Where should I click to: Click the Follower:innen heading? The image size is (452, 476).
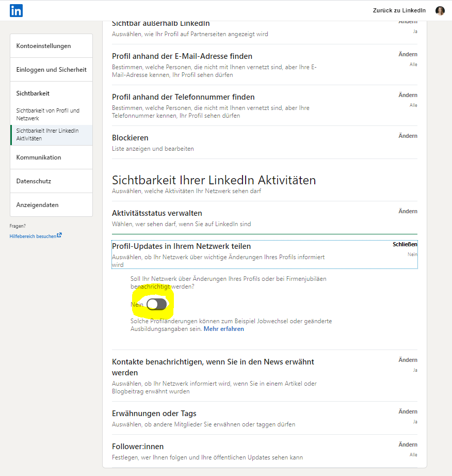[138, 447]
